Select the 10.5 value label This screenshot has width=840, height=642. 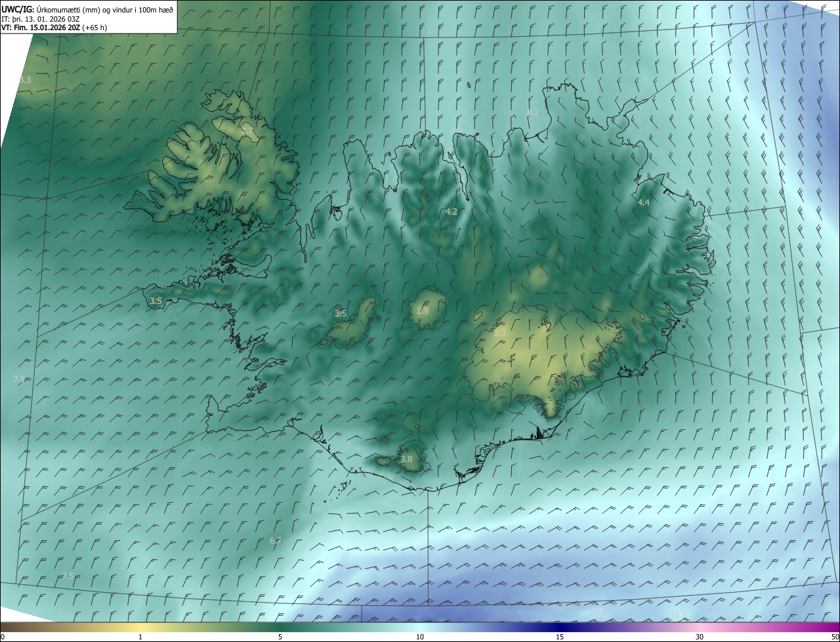pyautogui.click(x=598, y=612)
